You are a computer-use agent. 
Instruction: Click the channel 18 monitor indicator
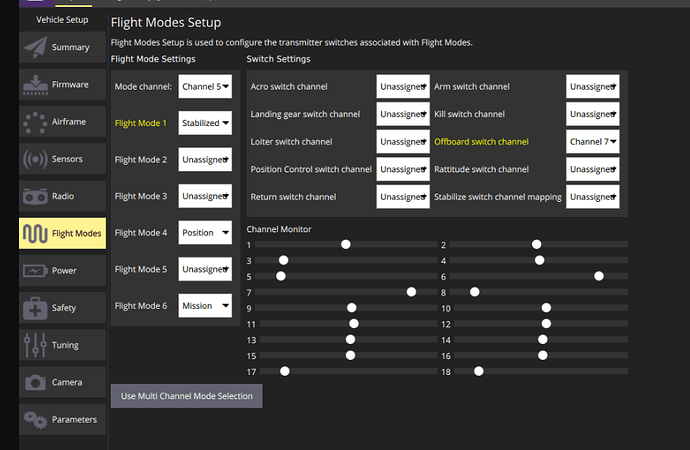point(479,371)
